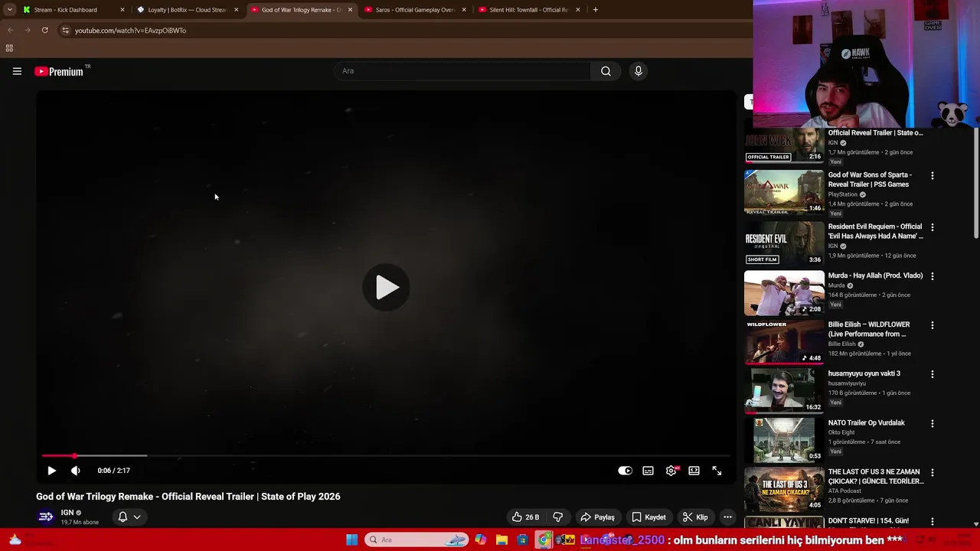This screenshot has width=980, height=551.
Task: Open notification bell dropdown for IGN
Action: tap(129, 517)
